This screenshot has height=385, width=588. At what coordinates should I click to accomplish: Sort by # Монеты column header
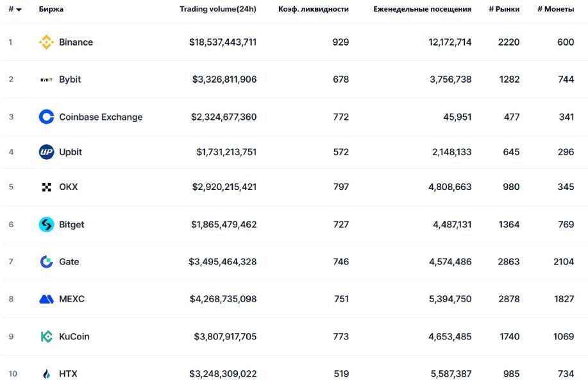(x=555, y=9)
